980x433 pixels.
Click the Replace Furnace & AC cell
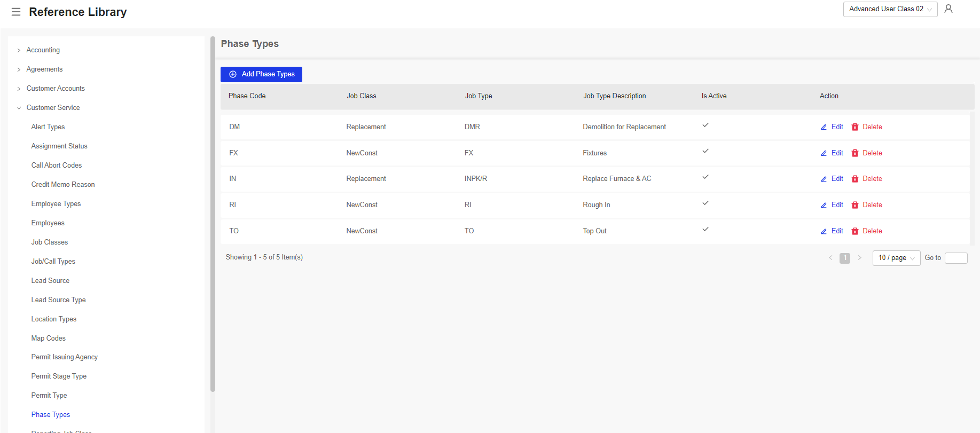617,179
